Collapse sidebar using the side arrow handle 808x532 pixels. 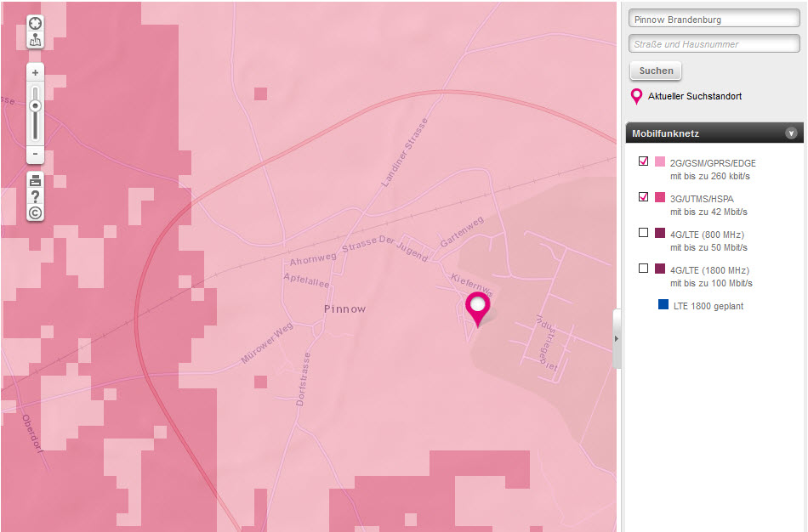(x=617, y=338)
